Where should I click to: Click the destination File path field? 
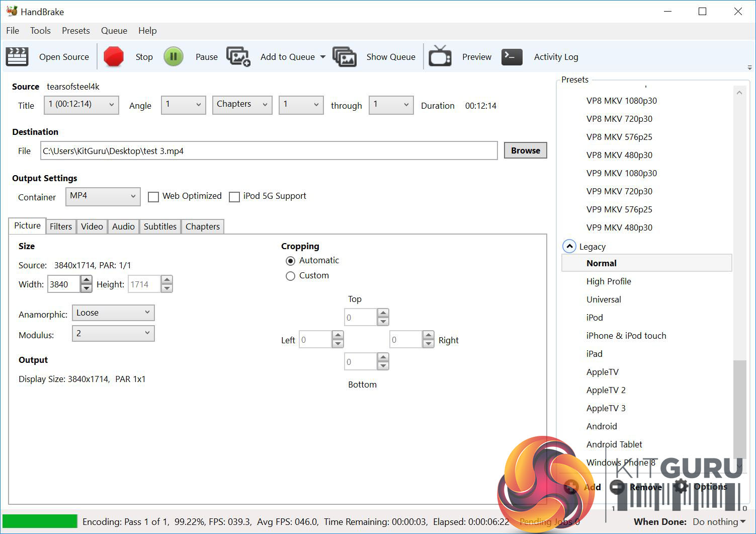click(269, 150)
